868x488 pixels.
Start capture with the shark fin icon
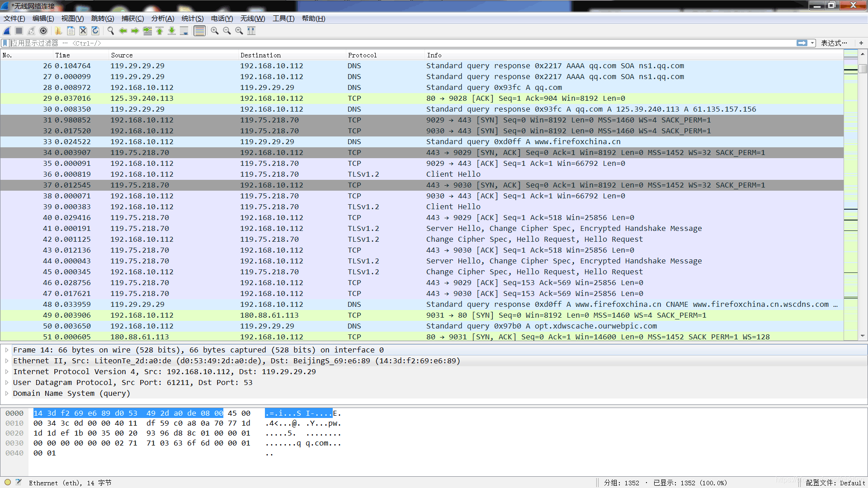click(7, 31)
